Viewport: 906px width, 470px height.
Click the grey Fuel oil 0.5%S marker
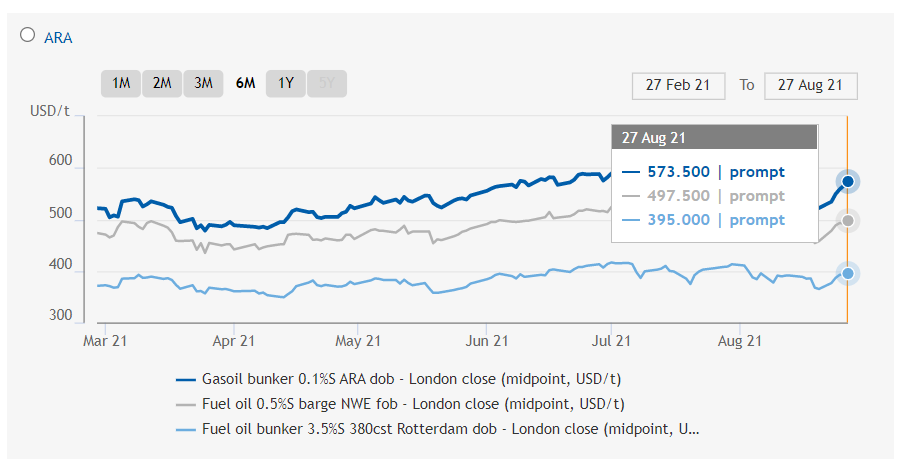tap(848, 221)
